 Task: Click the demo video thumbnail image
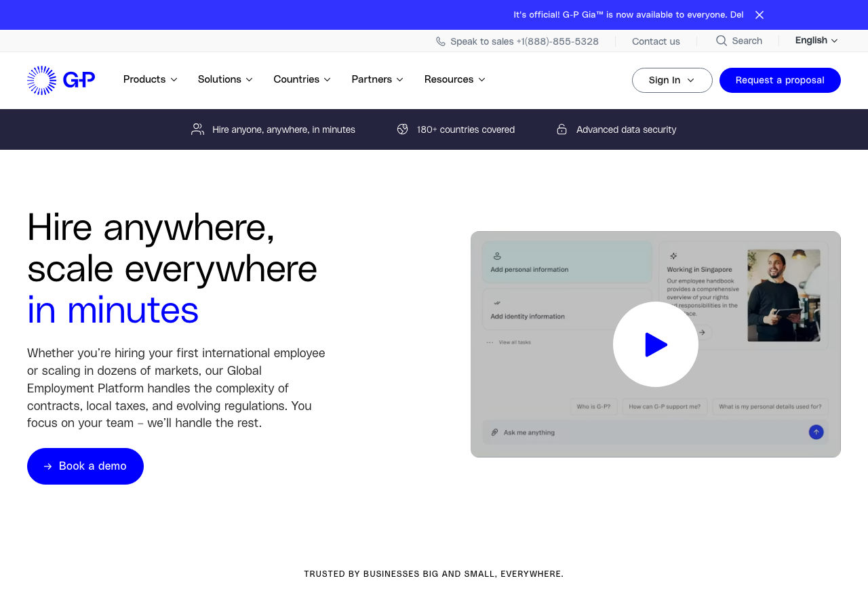click(656, 344)
